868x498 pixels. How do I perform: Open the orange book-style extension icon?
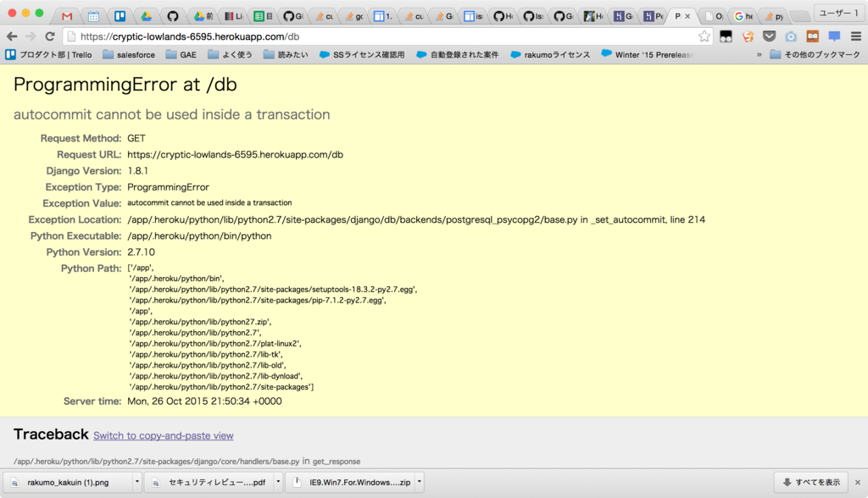(x=812, y=37)
